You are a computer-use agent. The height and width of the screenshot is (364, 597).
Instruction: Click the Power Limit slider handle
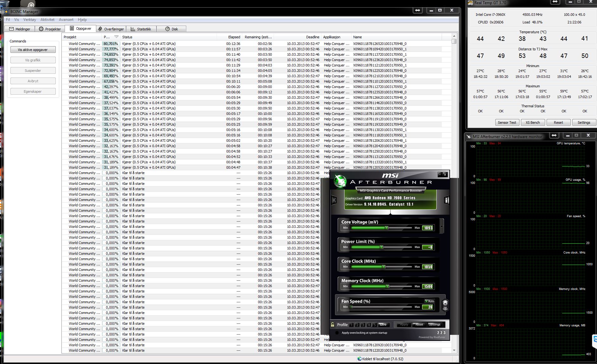point(382,247)
